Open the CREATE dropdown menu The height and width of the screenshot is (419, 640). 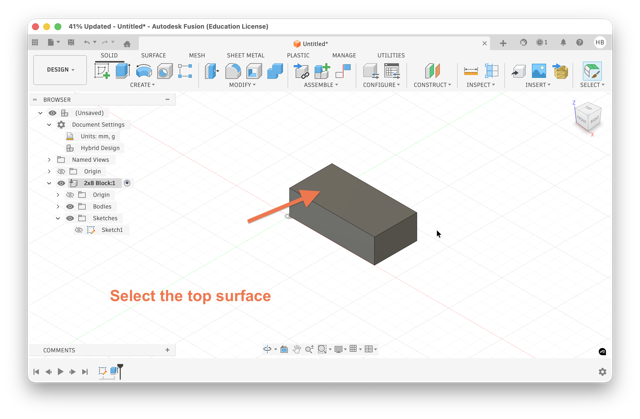pos(142,85)
